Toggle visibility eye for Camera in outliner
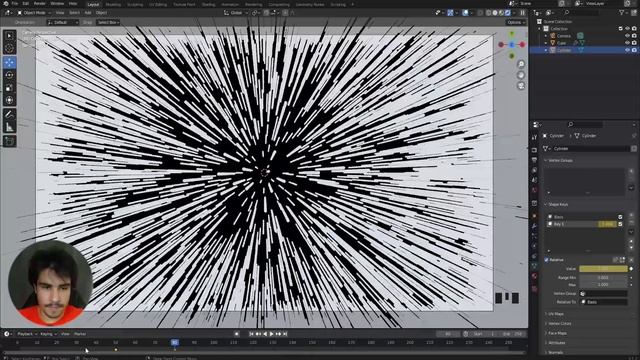The width and height of the screenshot is (640, 360). point(627,36)
